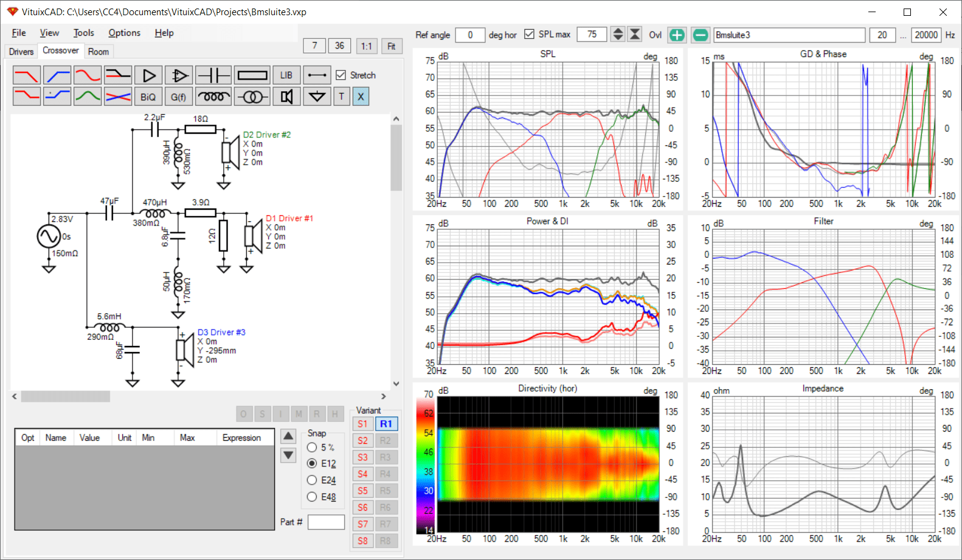
Task: Open the Help menu
Action: 164,33
